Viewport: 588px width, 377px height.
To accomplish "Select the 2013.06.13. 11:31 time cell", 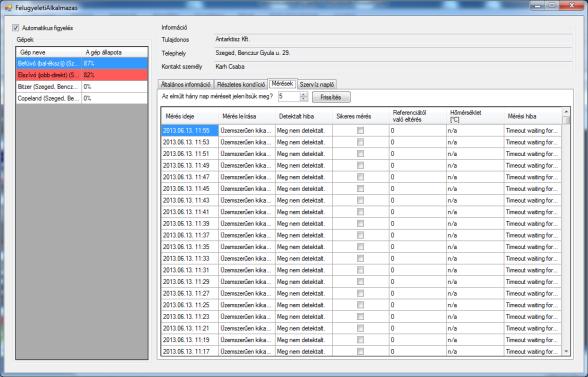I will tap(190, 270).
